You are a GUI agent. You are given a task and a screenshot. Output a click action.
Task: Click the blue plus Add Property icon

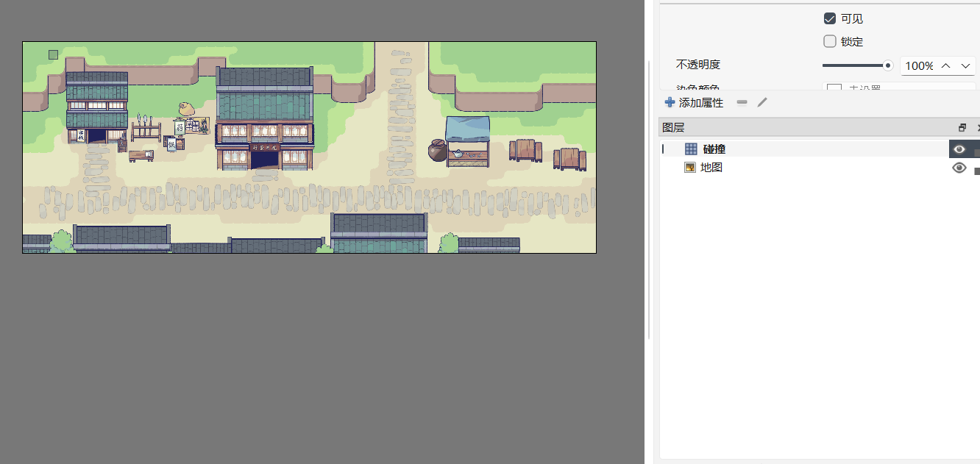point(670,103)
